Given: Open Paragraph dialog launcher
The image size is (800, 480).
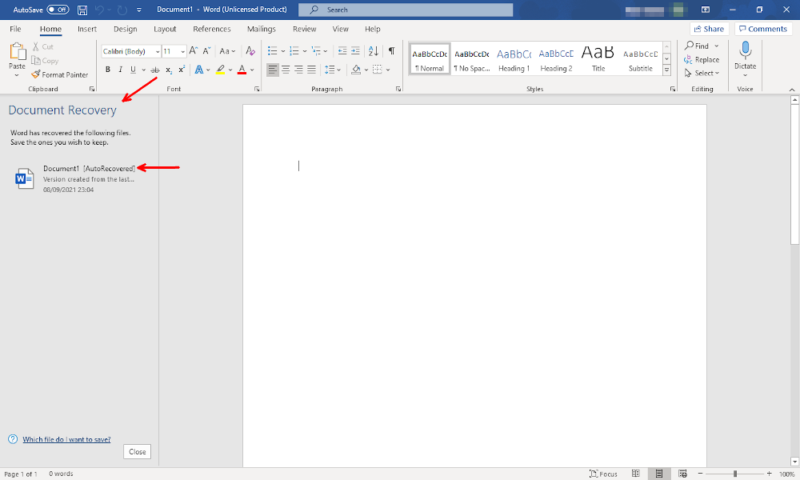Looking at the screenshot, I should click(x=398, y=89).
